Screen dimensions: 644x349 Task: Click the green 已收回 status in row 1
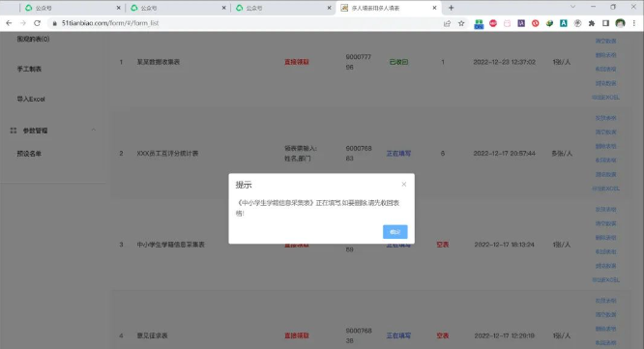tap(398, 62)
